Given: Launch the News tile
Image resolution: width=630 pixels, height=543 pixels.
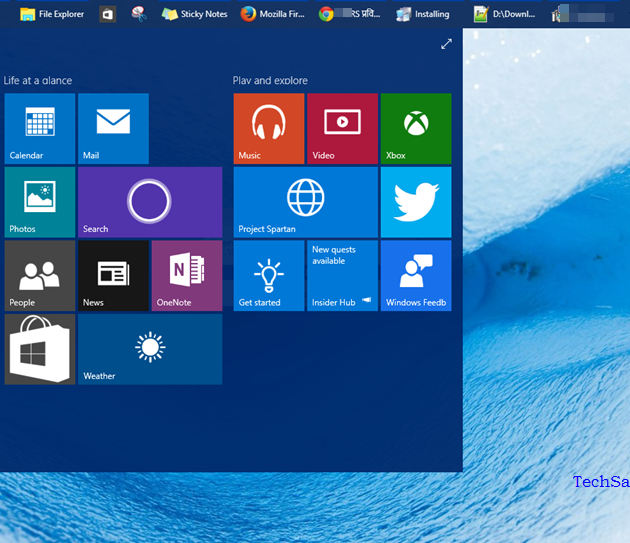Looking at the screenshot, I should point(113,276).
